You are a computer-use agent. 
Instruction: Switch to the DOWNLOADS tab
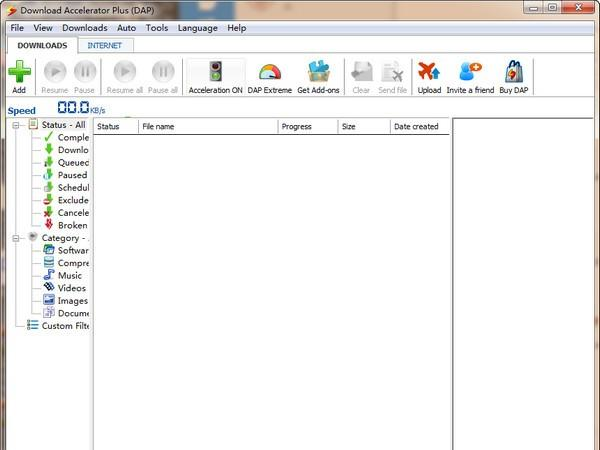tap(42, 46)
